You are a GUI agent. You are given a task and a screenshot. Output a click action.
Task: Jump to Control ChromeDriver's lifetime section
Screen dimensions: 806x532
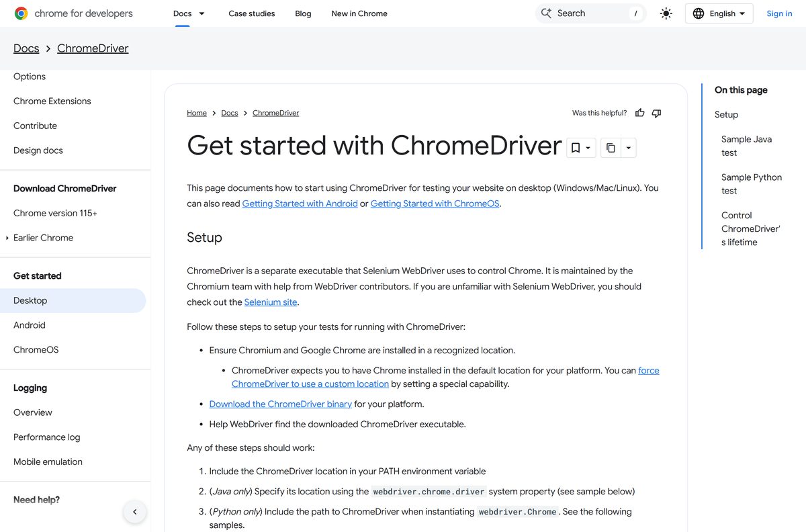pos(751,229)
